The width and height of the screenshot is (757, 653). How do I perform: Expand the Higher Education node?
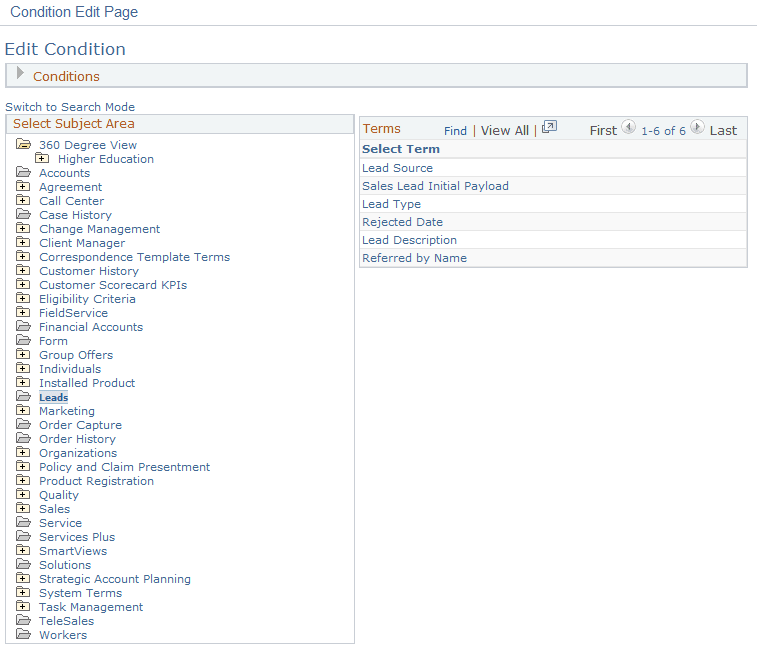coord(42,158)
